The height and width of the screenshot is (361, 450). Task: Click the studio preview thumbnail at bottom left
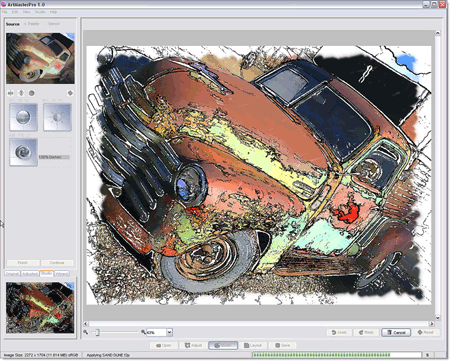coord(40,308)
